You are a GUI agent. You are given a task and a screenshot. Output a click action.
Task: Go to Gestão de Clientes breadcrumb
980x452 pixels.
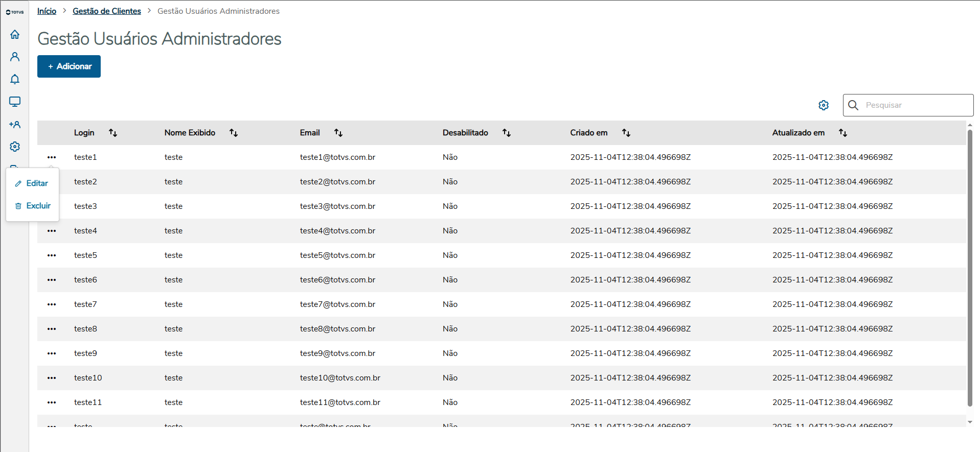(x=107, y=11)
